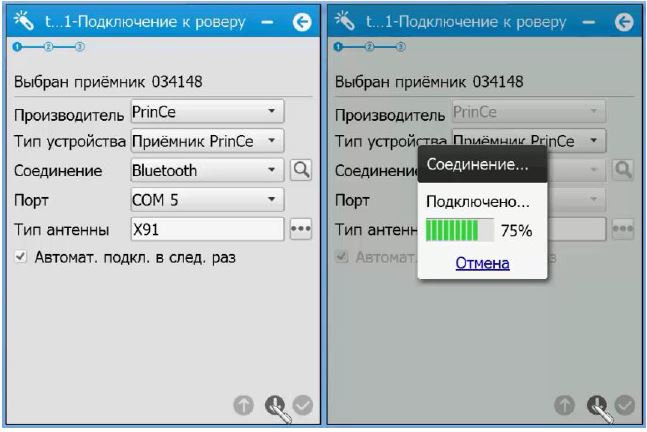
Task: Click left window title 'Подключение к роверу'
Action: pyautogui.click(x=161, y=22)
